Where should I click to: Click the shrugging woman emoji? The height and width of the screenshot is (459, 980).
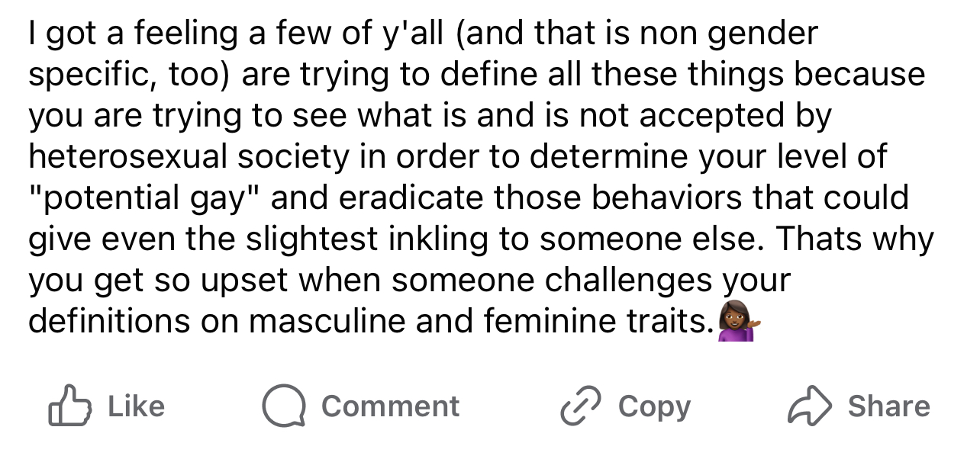738,322
